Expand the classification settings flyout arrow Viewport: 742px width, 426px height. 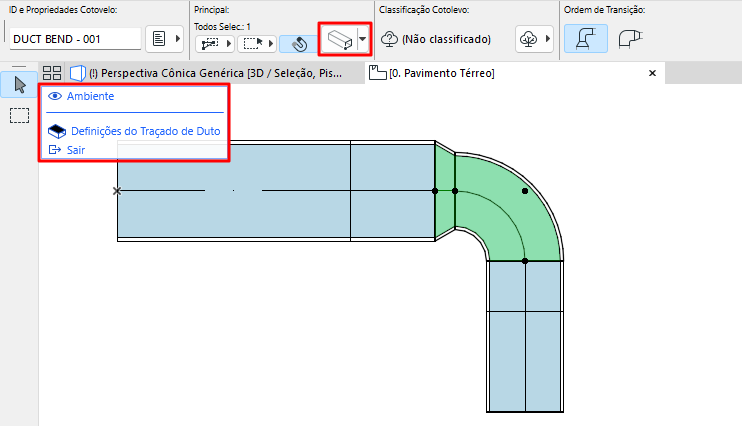[x=548, y=39]
